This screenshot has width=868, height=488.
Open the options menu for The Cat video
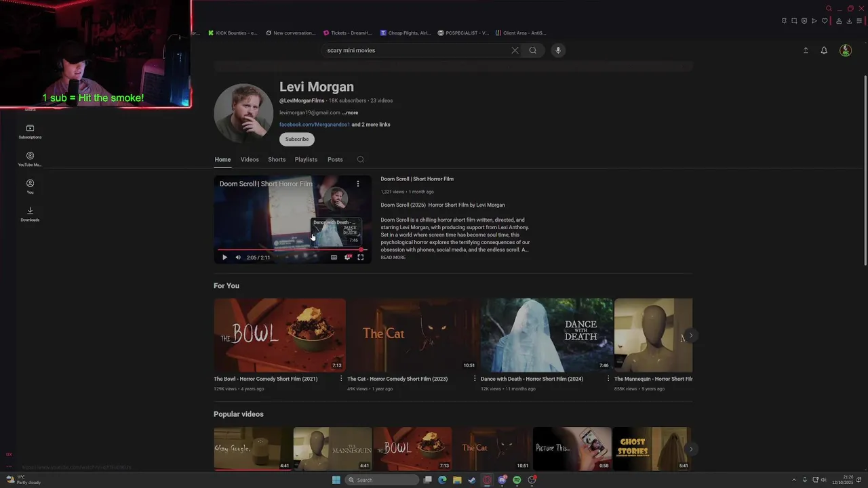pos(475,379)
